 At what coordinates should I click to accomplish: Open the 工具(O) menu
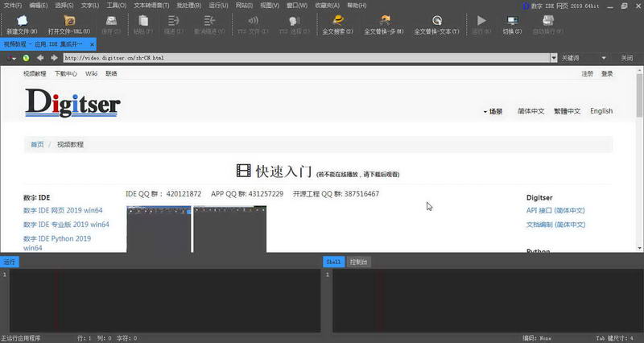117,6
